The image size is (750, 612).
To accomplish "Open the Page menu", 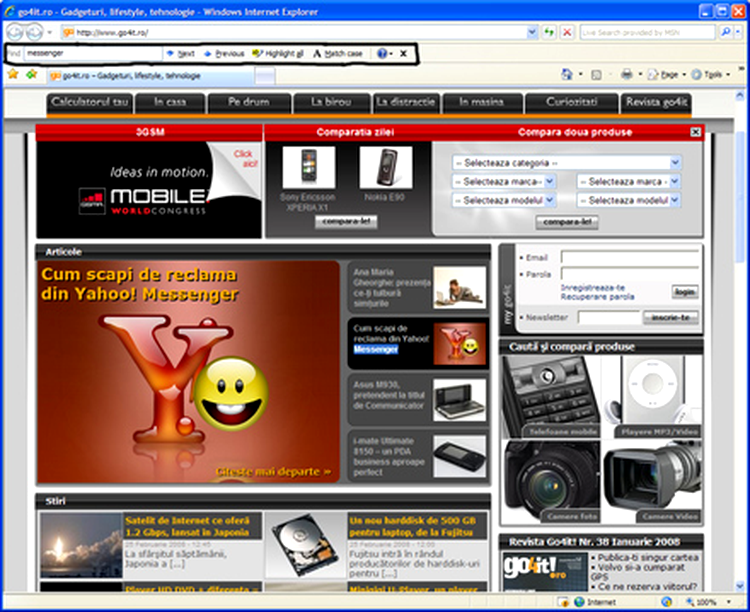I will 667,74.
